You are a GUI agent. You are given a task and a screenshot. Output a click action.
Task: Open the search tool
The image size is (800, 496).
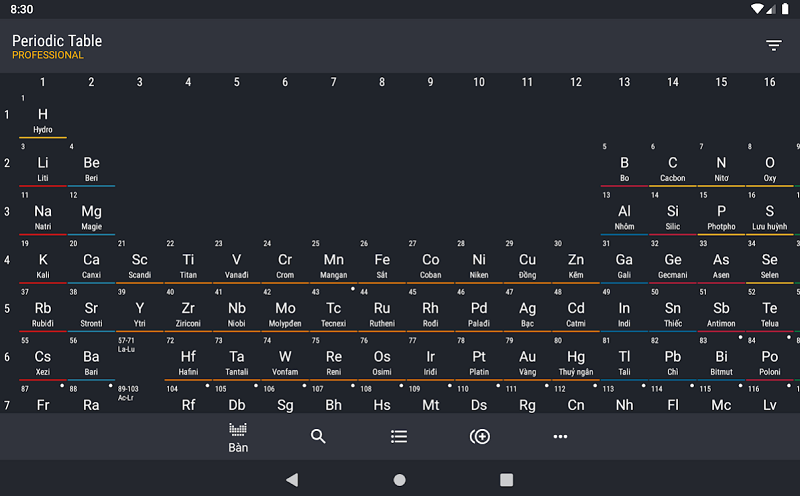(318, 436)
